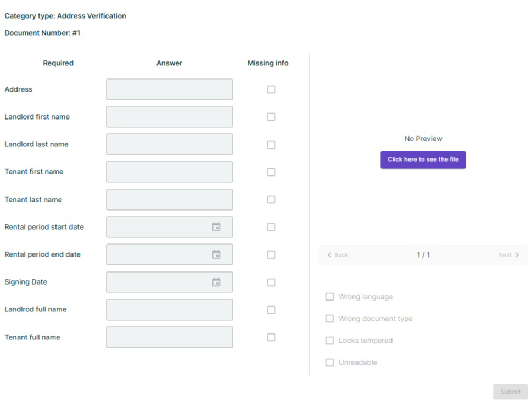
Task: Click the Tenant full name answer field
Action: click(169, 337)
